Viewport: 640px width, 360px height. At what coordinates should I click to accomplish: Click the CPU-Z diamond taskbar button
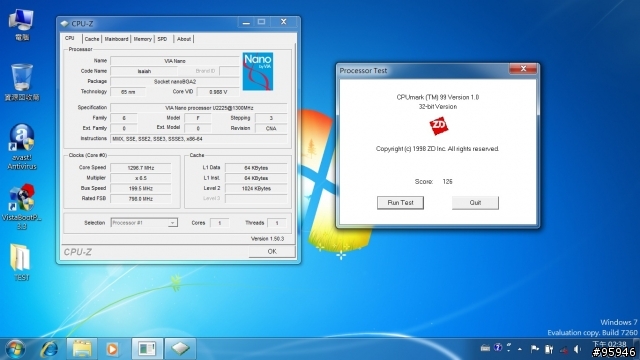point(180,349)
